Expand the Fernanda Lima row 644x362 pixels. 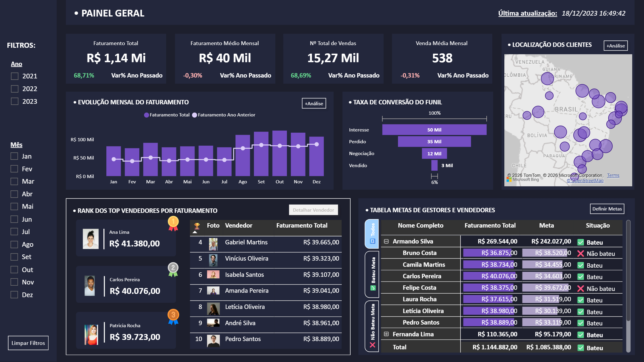tap(386, 334)
